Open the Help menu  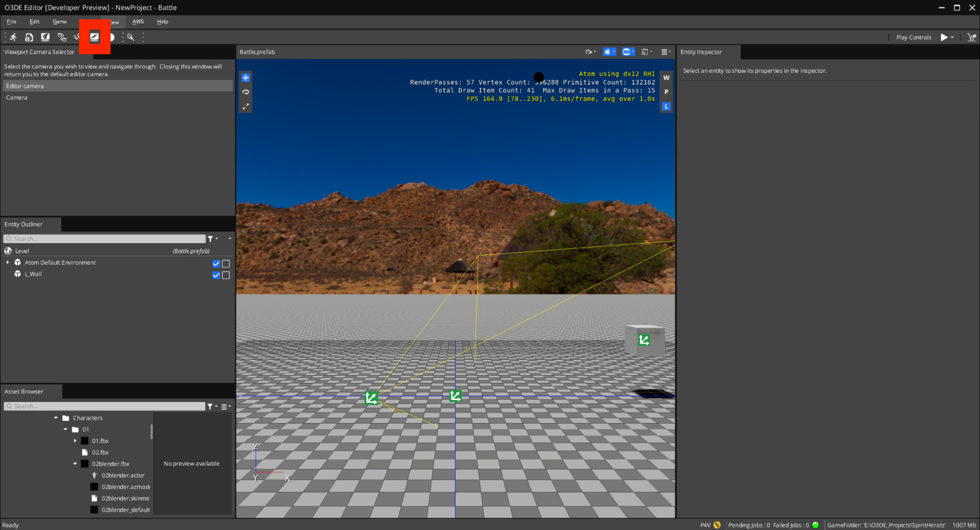[x=162, y=22]
